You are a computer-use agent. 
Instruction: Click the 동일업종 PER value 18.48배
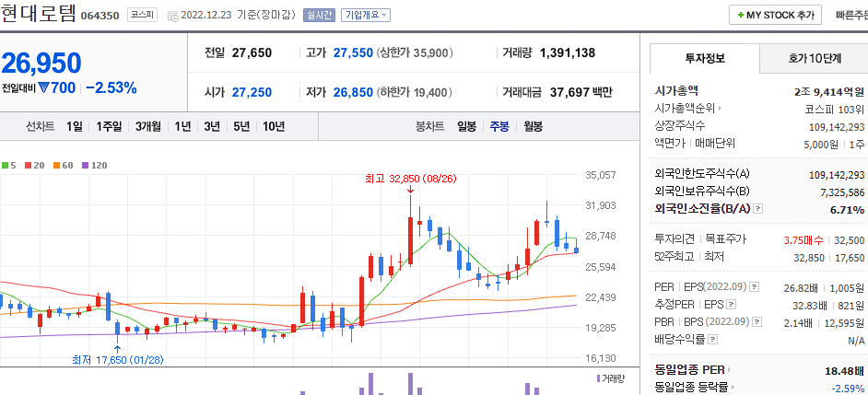(x=845, y=370)
